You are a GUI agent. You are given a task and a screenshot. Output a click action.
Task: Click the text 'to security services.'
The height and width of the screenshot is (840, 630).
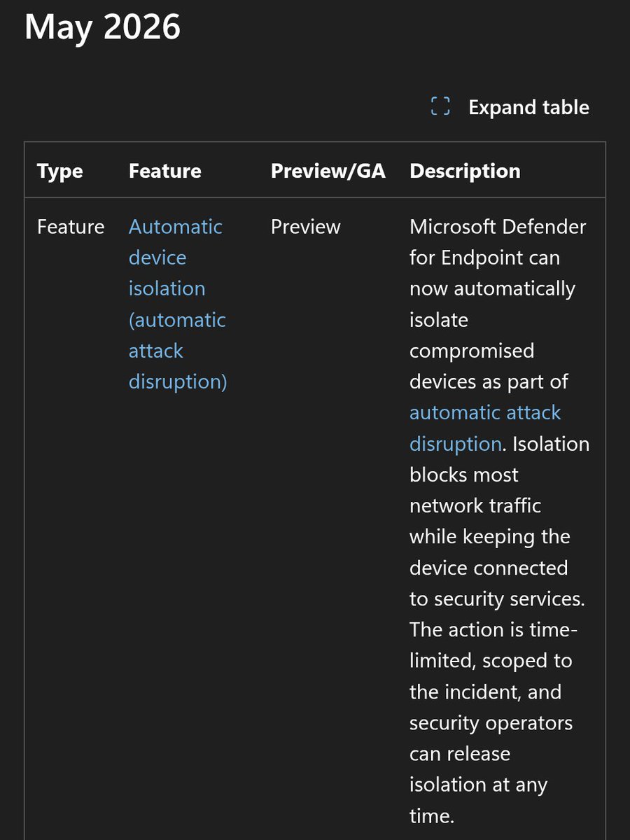pos(497,599)
